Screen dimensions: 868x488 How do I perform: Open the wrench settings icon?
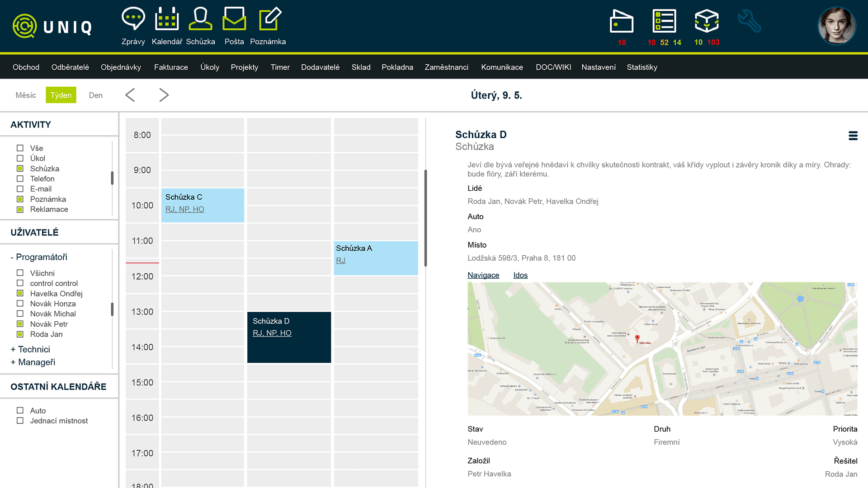tap(749, 21)
